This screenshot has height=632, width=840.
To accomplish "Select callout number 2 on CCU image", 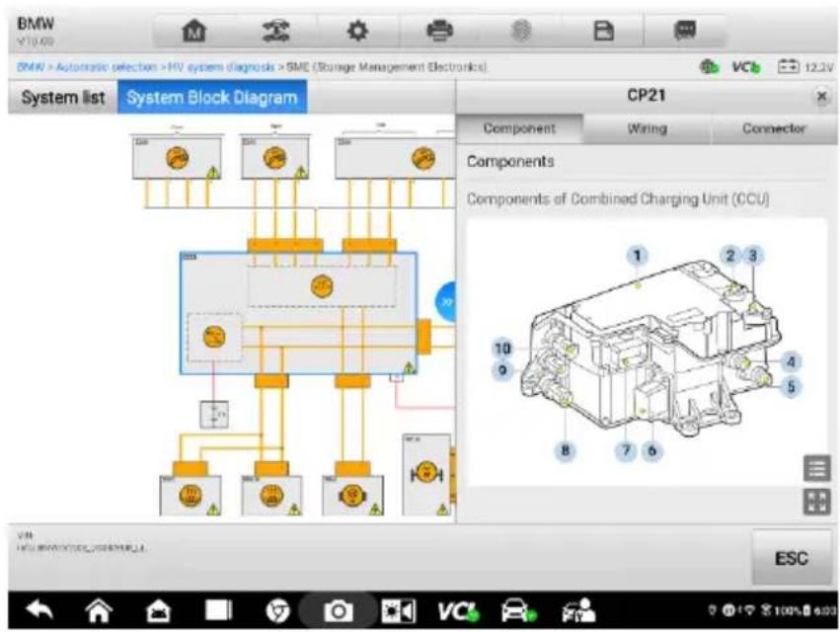I will (x=730, y=256).
